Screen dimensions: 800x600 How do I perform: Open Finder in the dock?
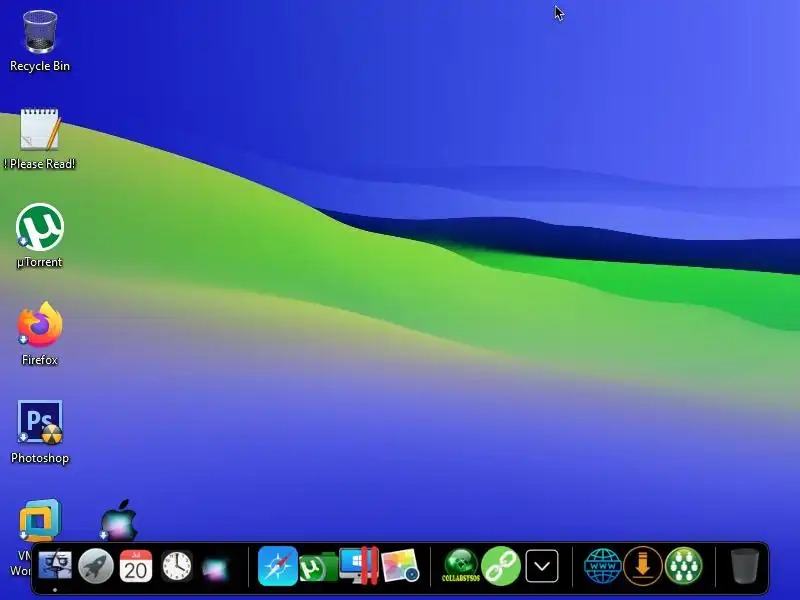[55, 565]
